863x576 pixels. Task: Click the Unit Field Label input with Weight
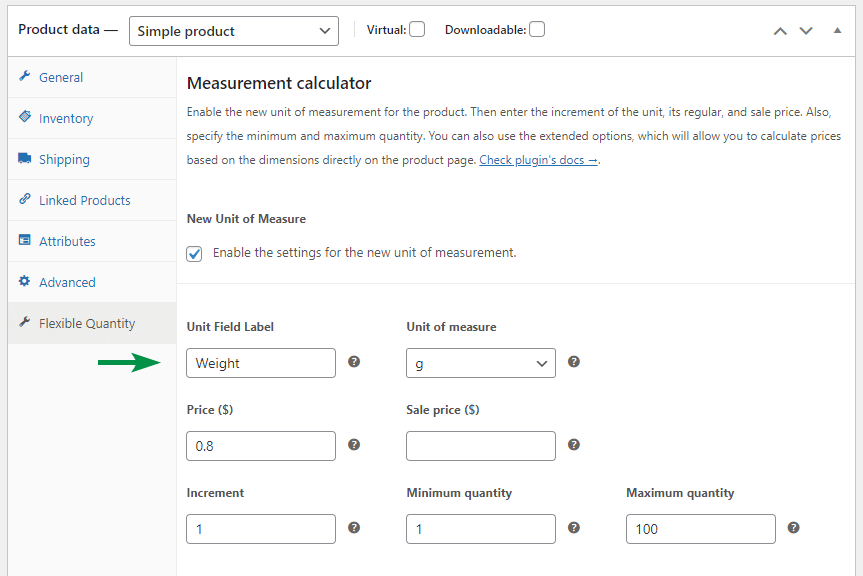[261, 363]
